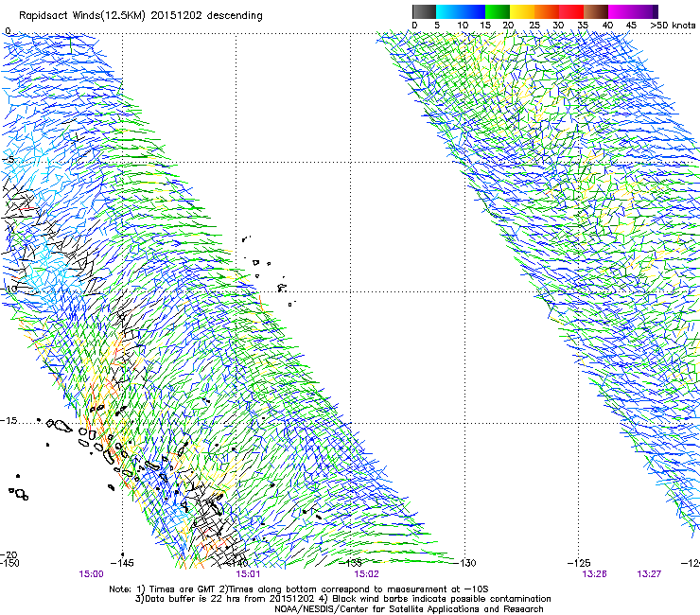Click the purple '15:02' time label
This screenshot has width=700, height=615.
coord(366,574)
